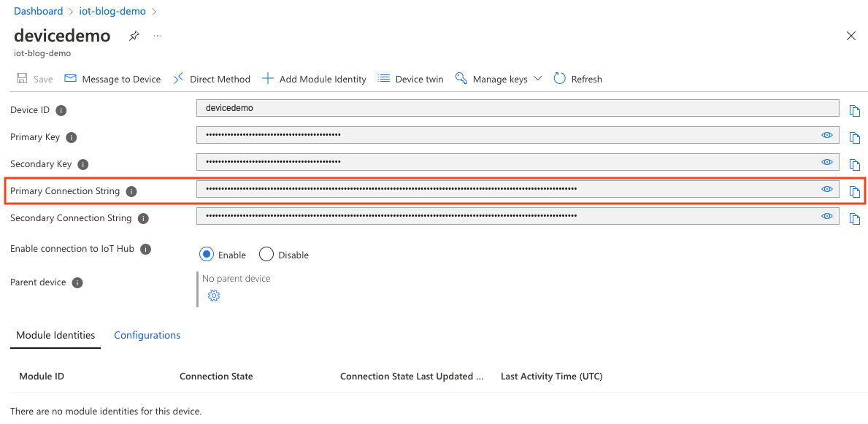
Task: Copy the Device ID value
Action: coord(855,110)
